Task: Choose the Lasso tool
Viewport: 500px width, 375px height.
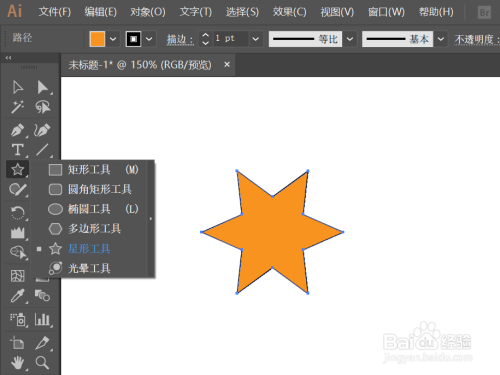Action: coord(43,107)
